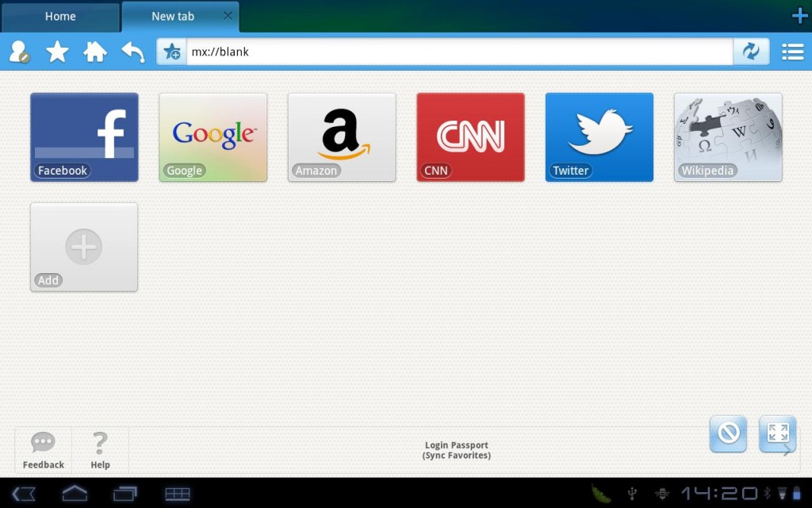Viewport: 812px width, 508px height.
Task: Click Login Passport (Sync Favorites)
Action: click(x=456, y=451)
